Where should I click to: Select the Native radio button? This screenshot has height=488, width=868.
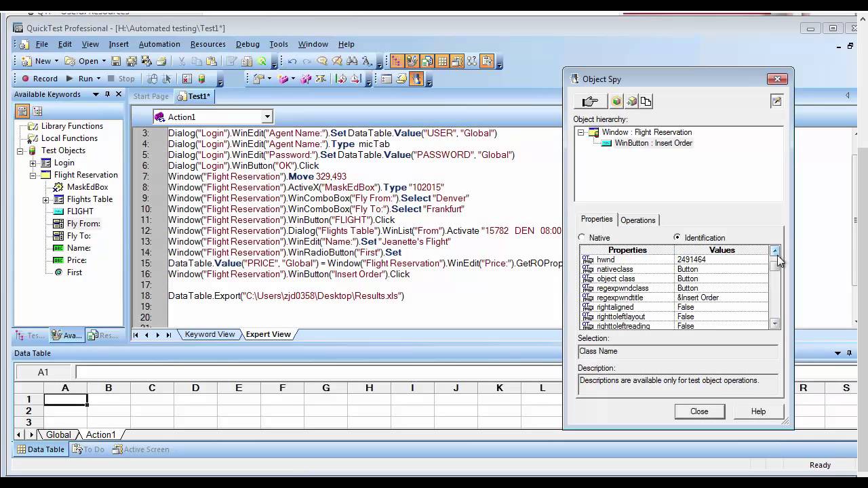click(x=582, y=237)
